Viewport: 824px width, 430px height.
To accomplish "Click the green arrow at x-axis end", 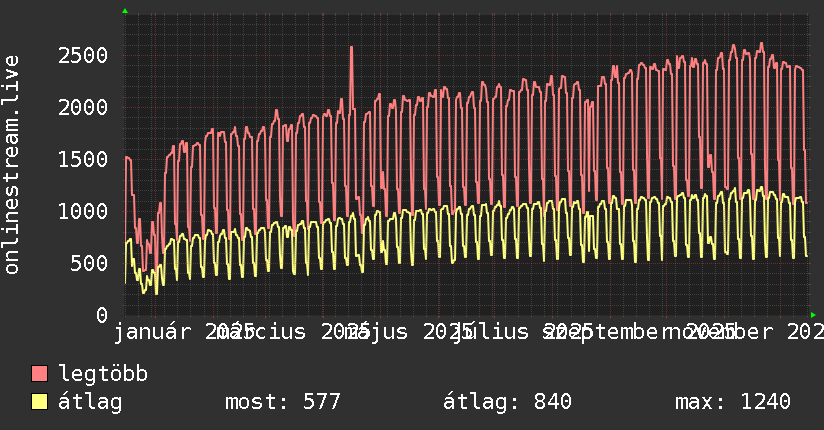I will click(x=813, y=315).
